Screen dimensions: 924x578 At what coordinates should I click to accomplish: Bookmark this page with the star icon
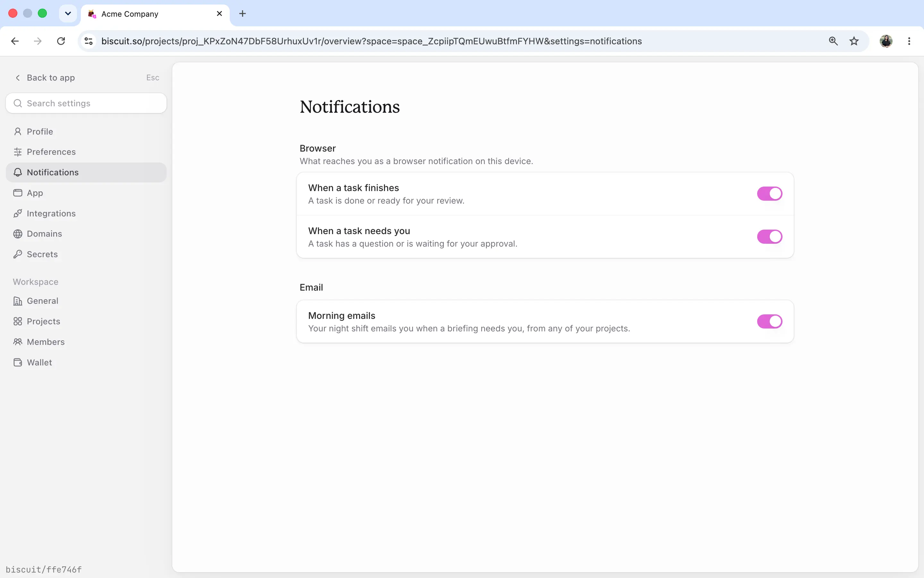(854, 41)
